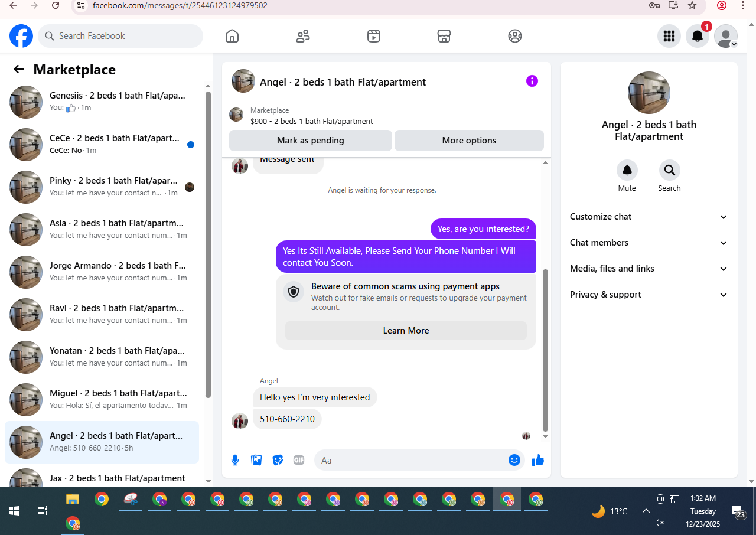Screen dimensions: 756x535
Task: Choose a GIF icon
Action: point(299,460)
